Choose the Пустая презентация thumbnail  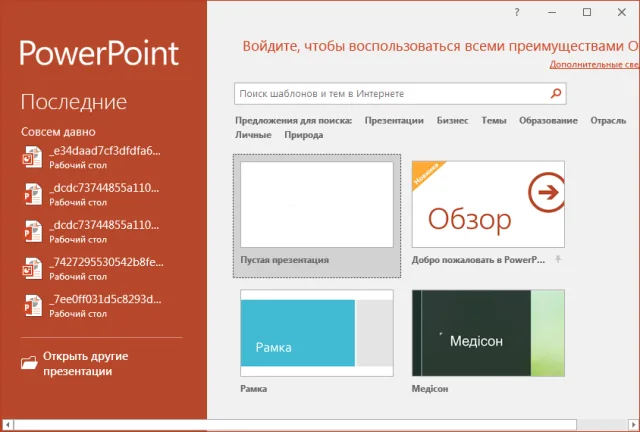pyautogui.click(x=317, y=204)
